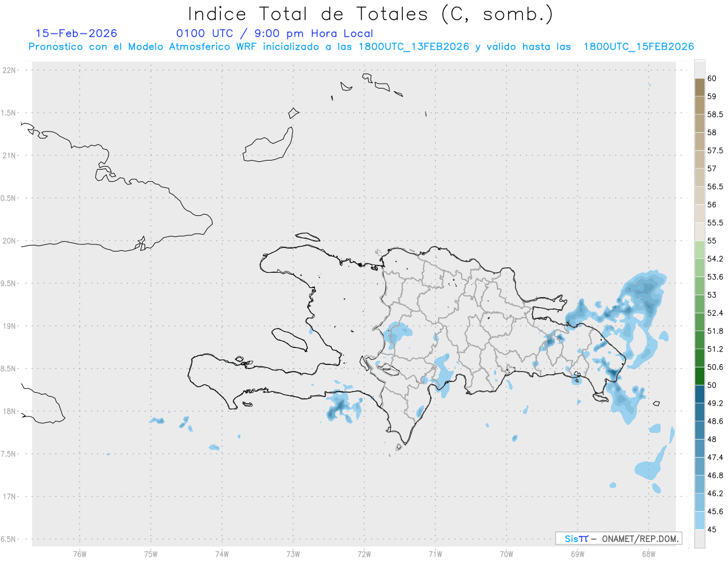The width and height of the screenshot is (728, 562).
Task: Click the "70W" longitude label
Action: click(x=507, y=554)
